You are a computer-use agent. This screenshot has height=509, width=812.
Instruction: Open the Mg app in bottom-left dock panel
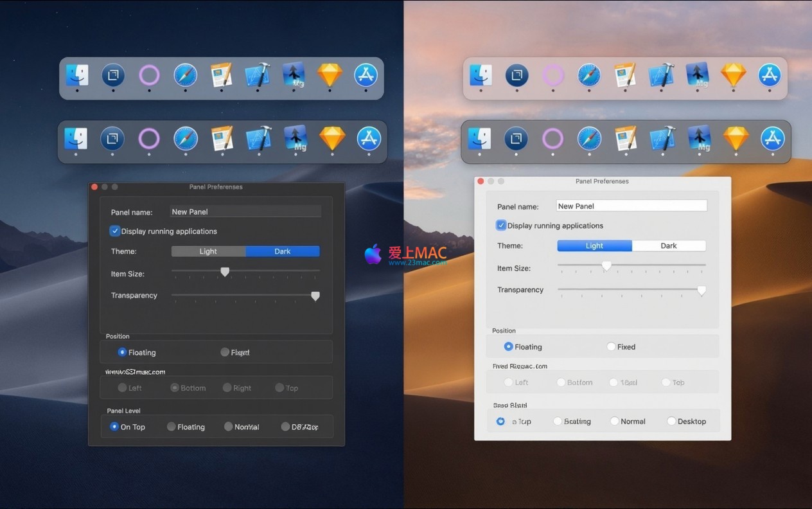click(x=294, y=139)
